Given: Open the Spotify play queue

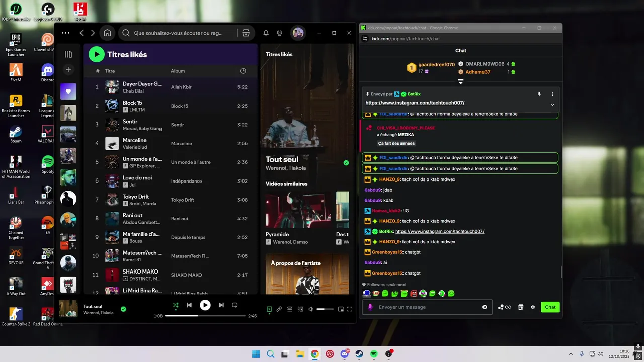Looking at the screenshot, I should pos(290,309).
